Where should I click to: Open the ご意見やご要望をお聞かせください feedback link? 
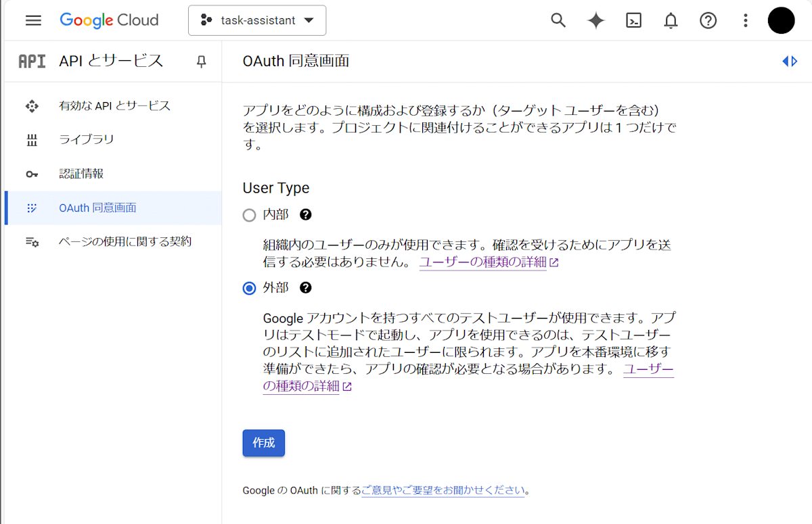[x=443, y=490]
